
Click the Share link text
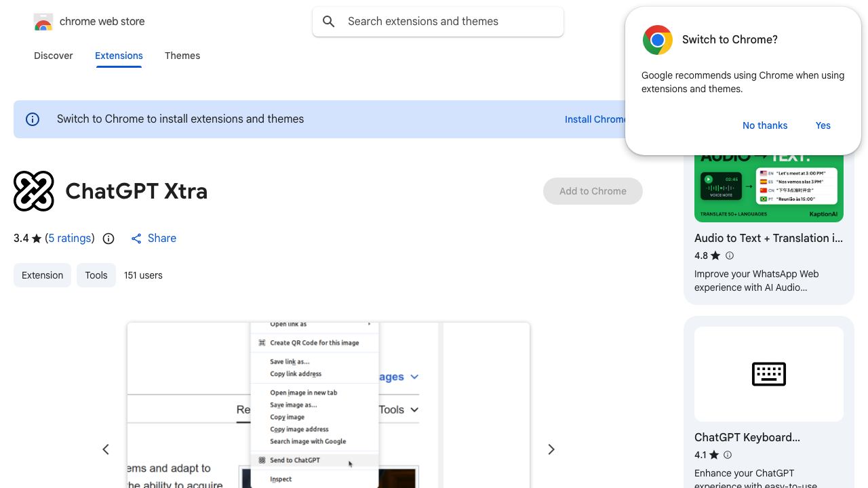click(162, 239)
